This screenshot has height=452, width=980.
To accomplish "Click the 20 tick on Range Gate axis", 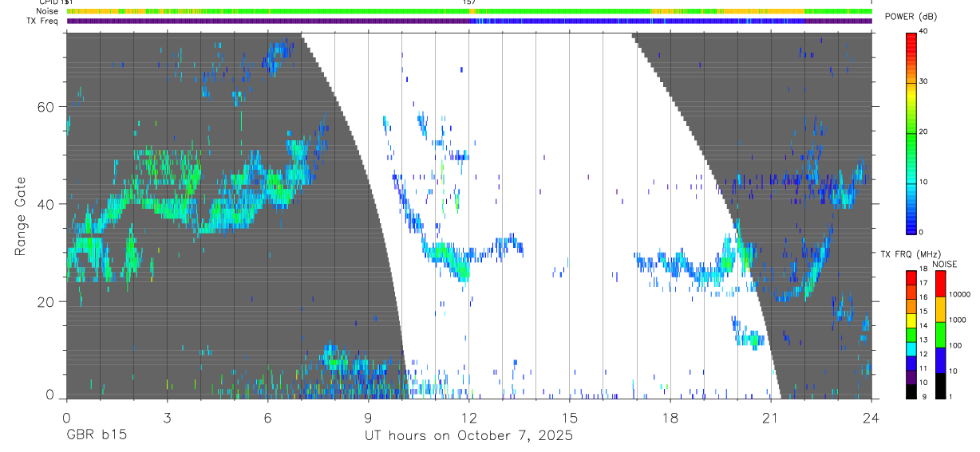I will (x=46, y=302).
